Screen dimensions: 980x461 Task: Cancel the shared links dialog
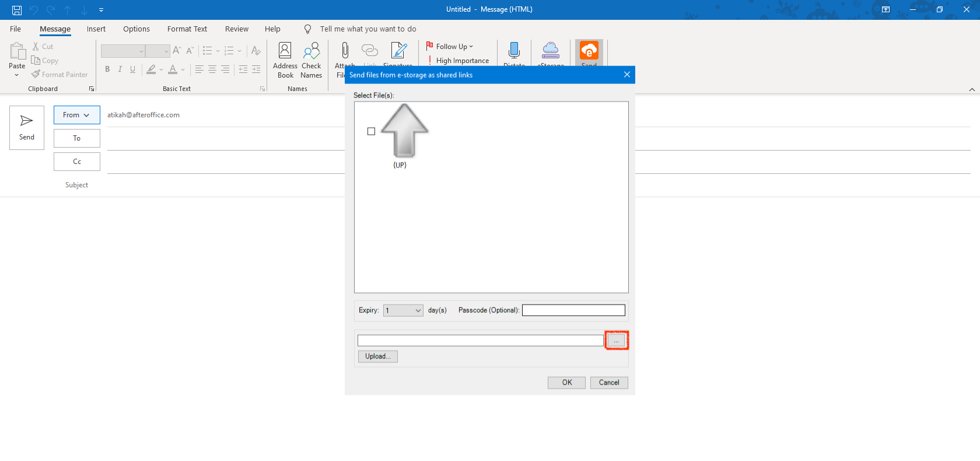608,383
